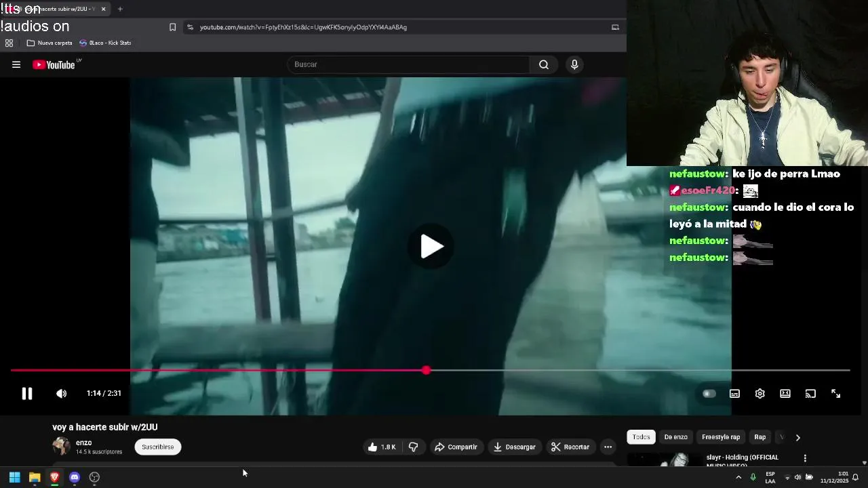Screen dimensions: 868x488
Task: Bookmark this page with bookmark icon
Action: coord(172,27)
